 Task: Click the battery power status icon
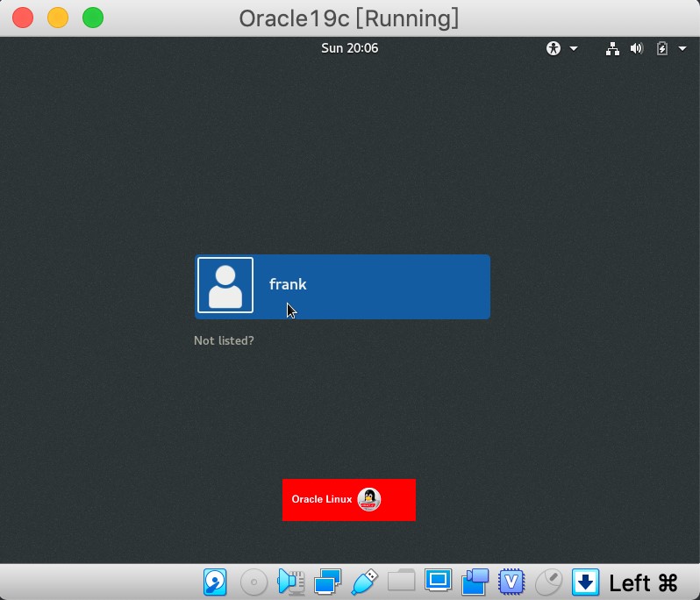coord(662,48)
